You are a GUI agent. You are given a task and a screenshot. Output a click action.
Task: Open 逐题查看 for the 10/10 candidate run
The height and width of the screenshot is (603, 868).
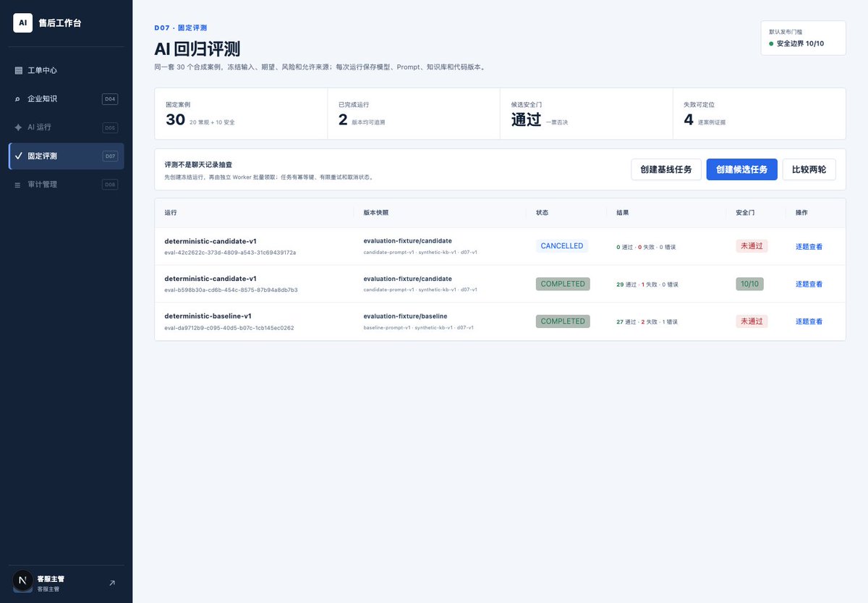click(x=809, y=284)
